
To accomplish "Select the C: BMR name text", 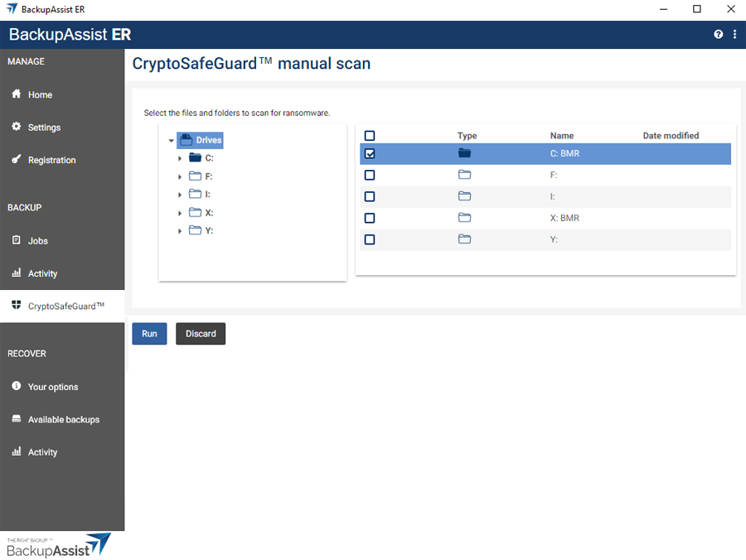I will click(564, 153).
